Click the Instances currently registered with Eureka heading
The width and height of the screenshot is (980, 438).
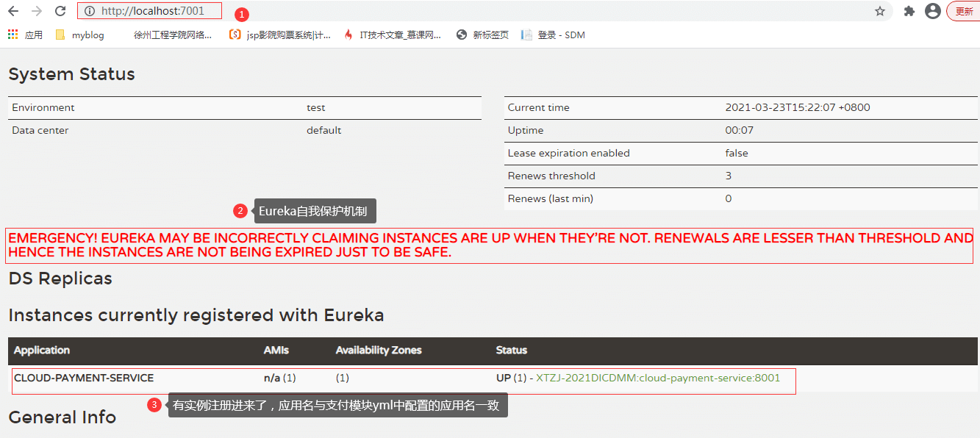[196, 315]
